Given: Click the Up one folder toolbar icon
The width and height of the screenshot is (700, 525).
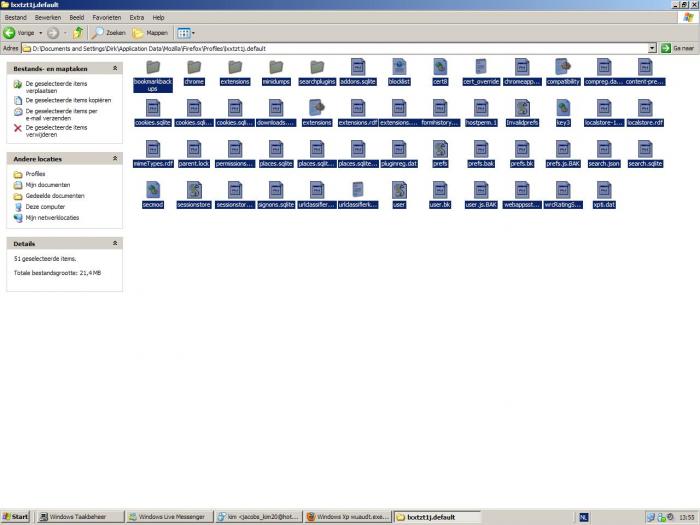Looking at the screenshot, I should 78,33.
